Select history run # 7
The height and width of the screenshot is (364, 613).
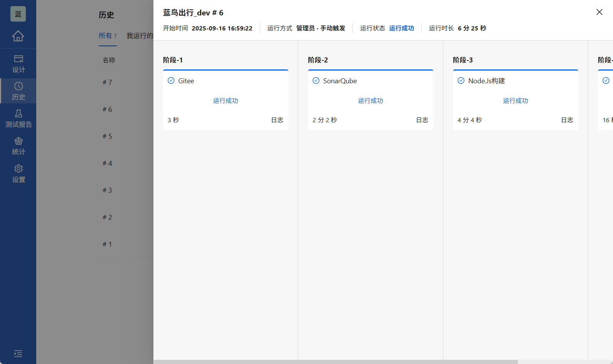[107, 83]
